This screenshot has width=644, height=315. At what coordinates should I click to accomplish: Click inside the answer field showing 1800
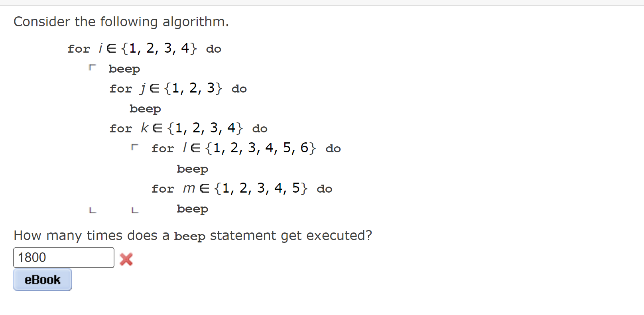(63, 258)
